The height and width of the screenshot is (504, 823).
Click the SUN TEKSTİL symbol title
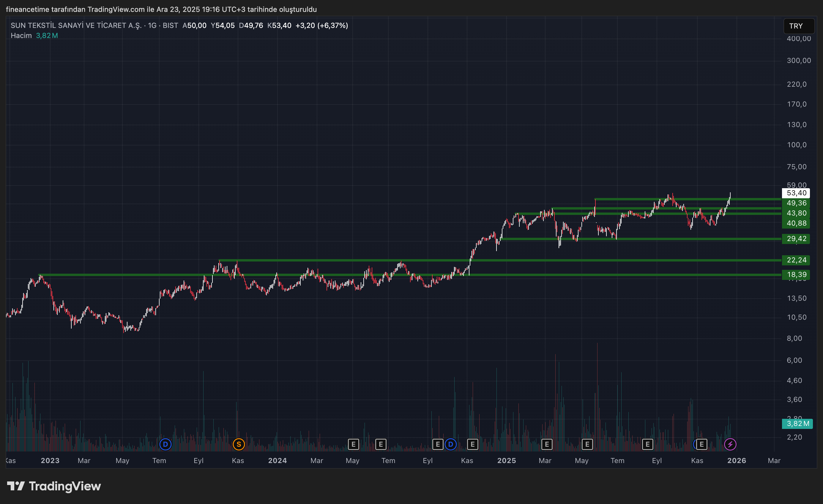click(76, 25)
